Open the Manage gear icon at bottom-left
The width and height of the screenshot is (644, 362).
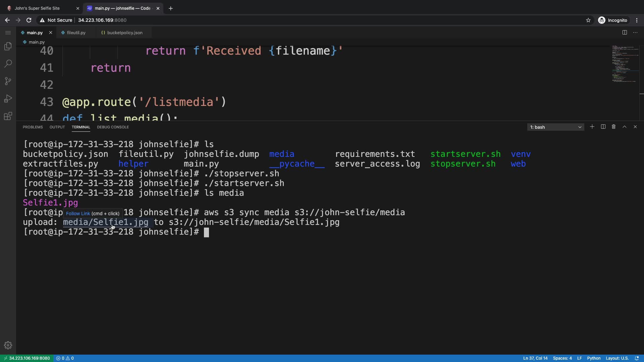click(8, 345)
